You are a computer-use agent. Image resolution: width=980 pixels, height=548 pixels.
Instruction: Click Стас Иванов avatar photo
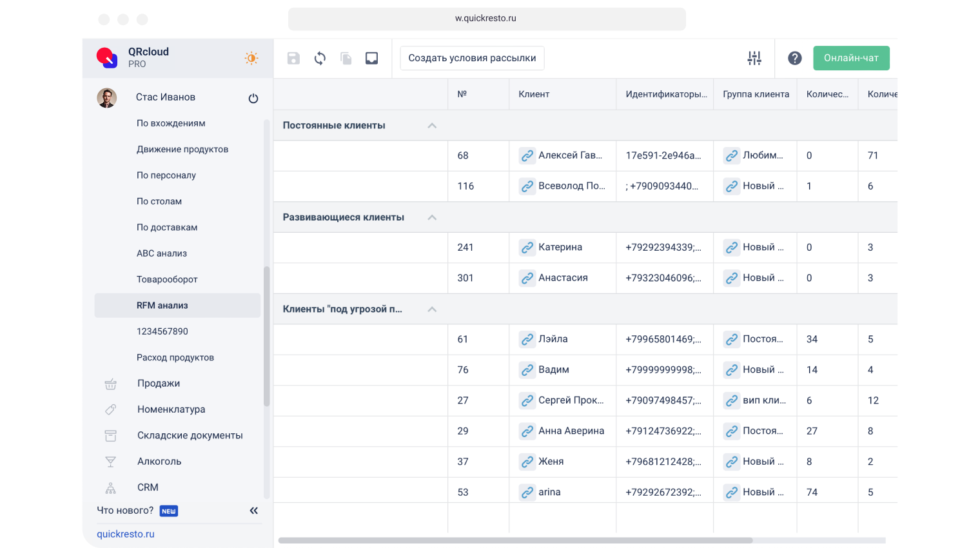pyautogui.click(x=107, y=97)
